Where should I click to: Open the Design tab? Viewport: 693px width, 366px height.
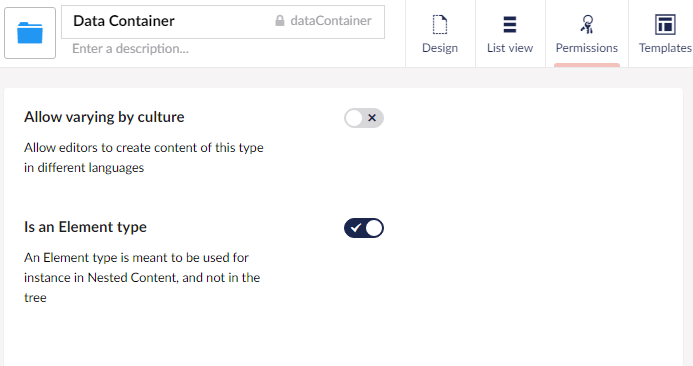[440, 34]
